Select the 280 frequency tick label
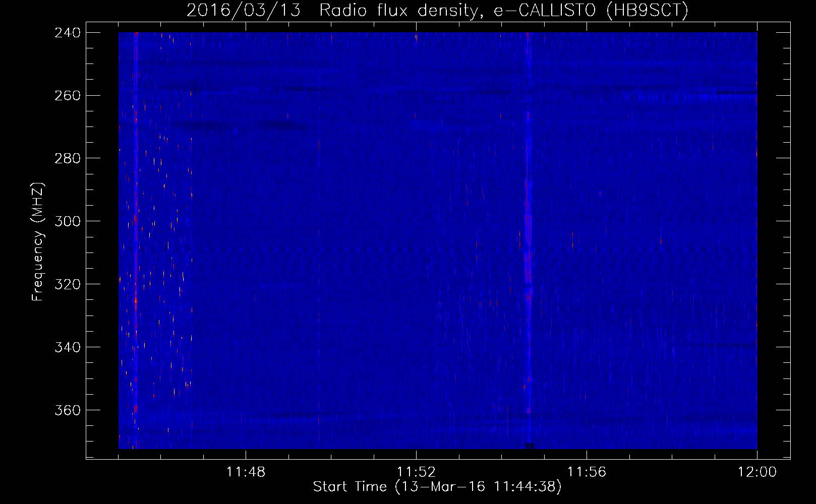816x504 pixels. click(x=68, y=159)
